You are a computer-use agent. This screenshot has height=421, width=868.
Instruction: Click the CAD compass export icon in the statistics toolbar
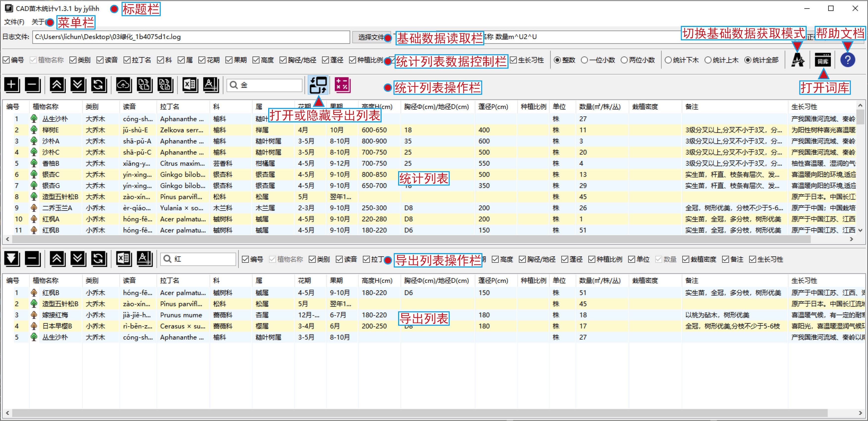point(211,85)
